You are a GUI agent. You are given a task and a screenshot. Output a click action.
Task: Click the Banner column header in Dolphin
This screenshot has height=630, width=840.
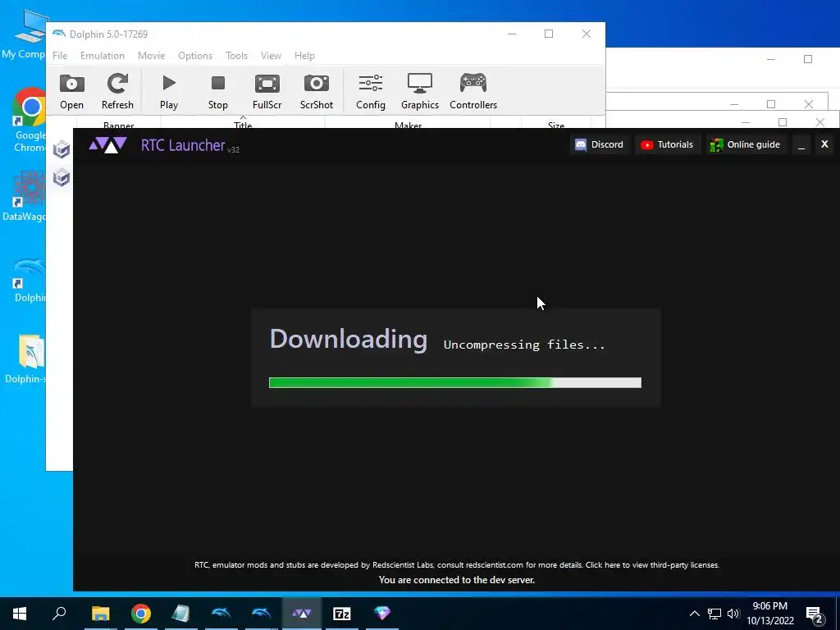(x=118, y=124)
